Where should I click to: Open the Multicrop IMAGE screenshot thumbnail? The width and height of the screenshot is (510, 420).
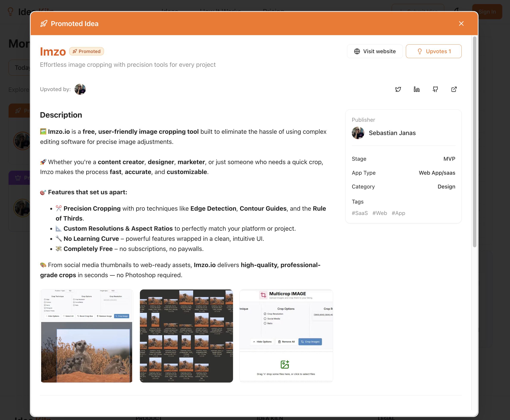pyautogui.click(x=286, y=336)
